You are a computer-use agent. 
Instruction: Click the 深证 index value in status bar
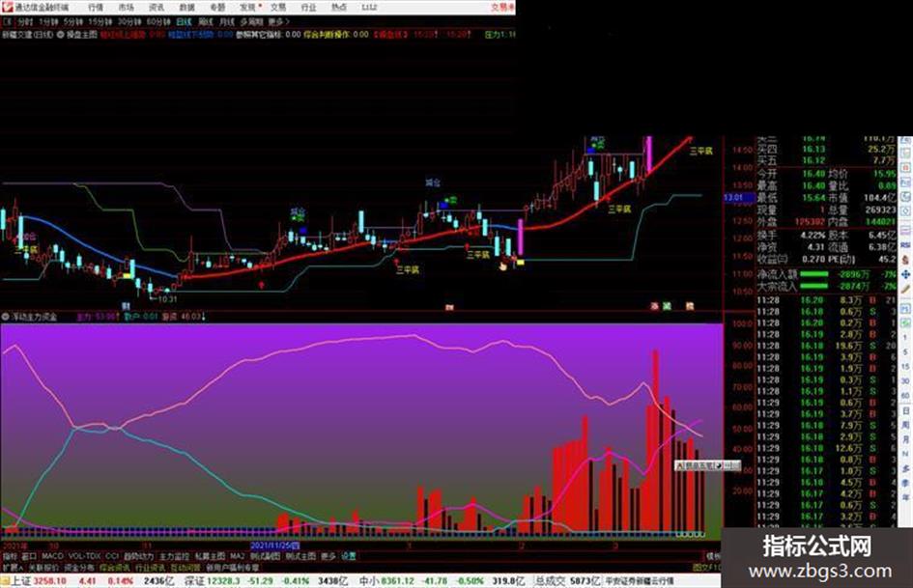(224, 581)
